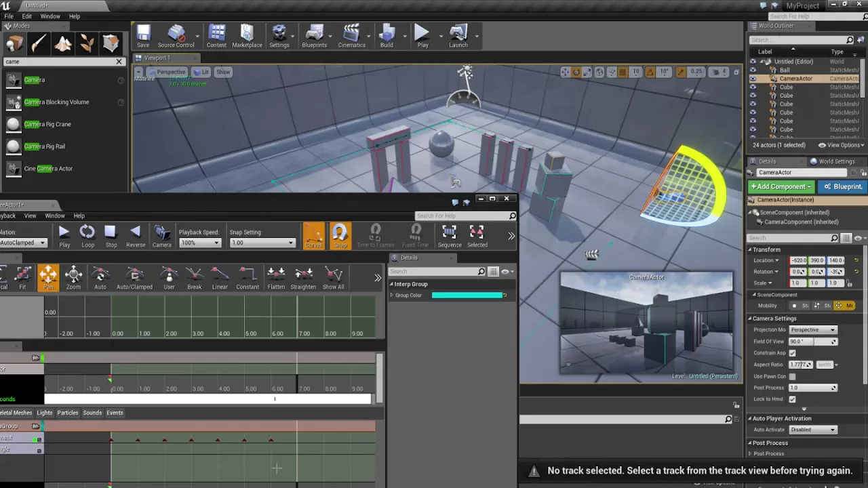Collapse the Transform section
This screenshot has width=868, height=488.
pyautogui.click(x=750, y=250)
